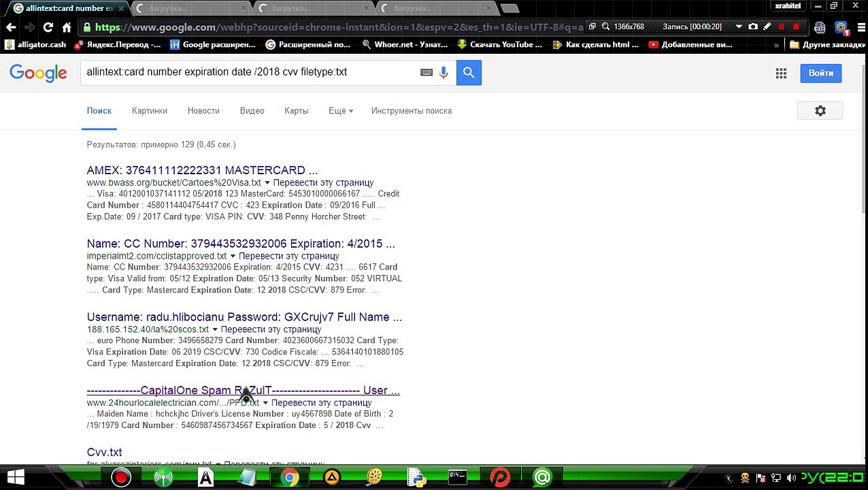Switch to Видео tab
868x490 pixels.
tap(252, 111)
